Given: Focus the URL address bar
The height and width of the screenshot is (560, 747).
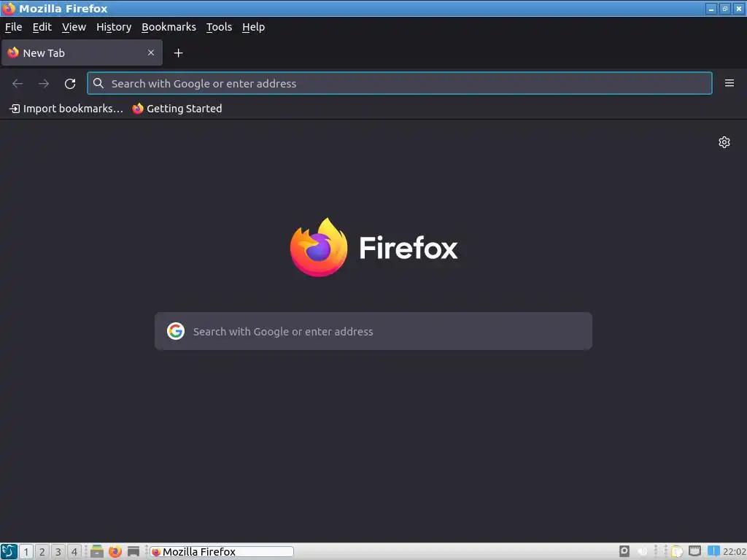Looking at the screenshot, I should [400, 83].
